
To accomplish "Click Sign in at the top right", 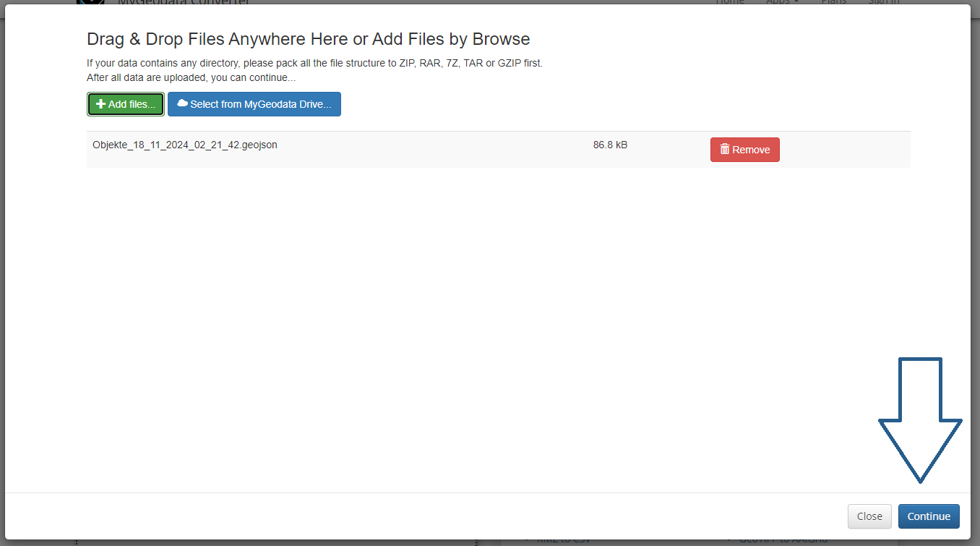I will pyautogui.click(x=883, y=2).
